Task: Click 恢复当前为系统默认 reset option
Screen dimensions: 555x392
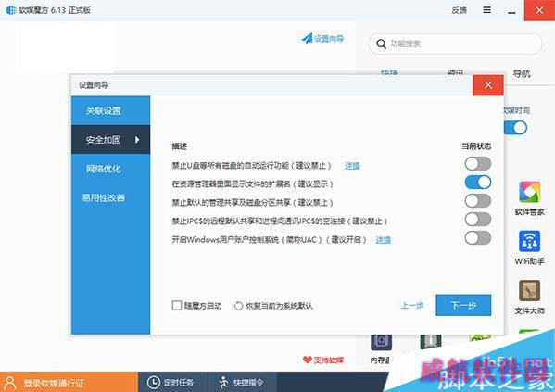Action: tap(273, 306)
